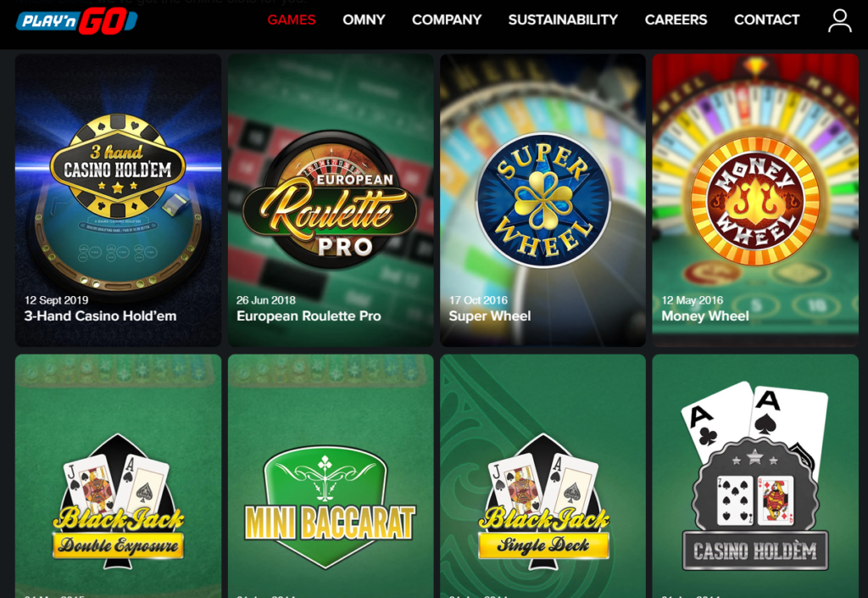The height and width of the screenshot is (598, 868).
Task: Open the OMNY menu item
Action: [x=364, y=20]
